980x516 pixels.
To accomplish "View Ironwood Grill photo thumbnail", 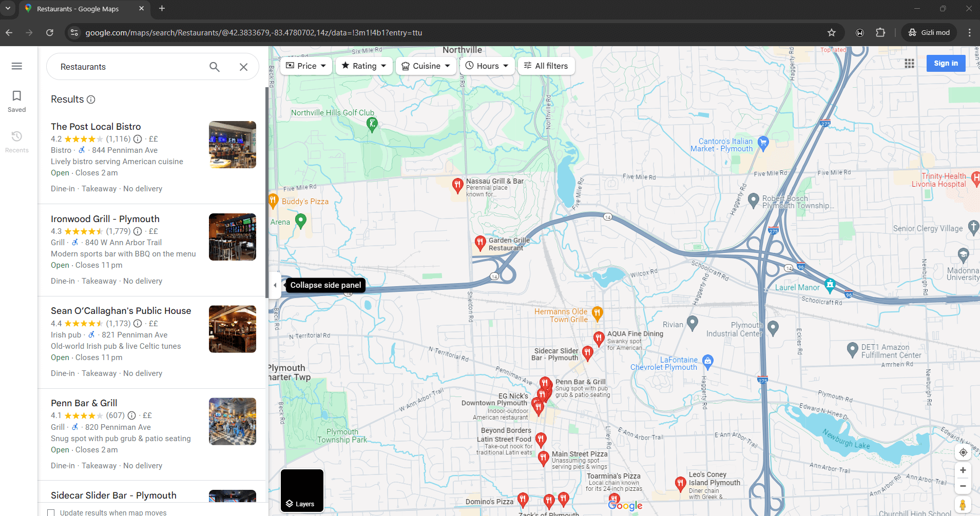I will pos(233,237).
